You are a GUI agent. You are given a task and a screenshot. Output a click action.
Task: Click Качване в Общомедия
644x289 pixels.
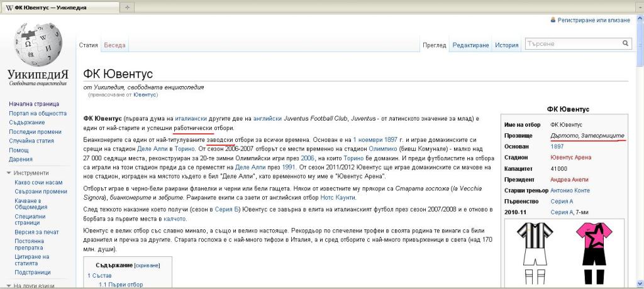31,204
